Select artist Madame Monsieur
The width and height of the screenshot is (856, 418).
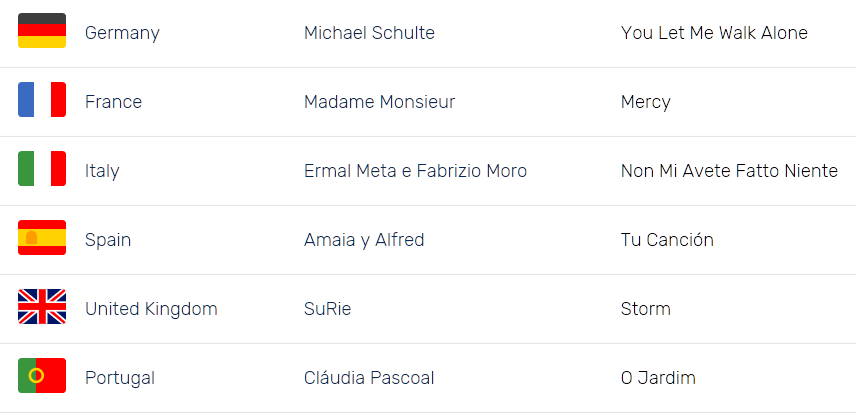click(x=379, y=102)
